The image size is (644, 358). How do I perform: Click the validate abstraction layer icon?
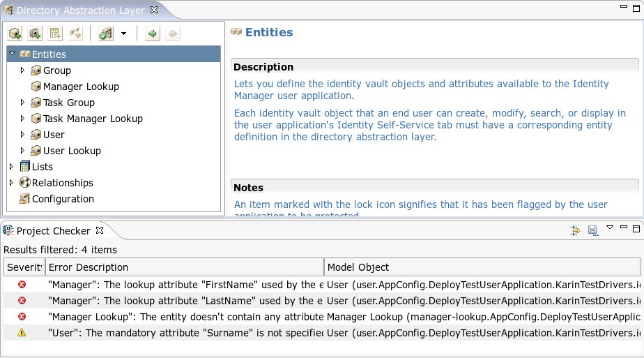tap(105, 33)
